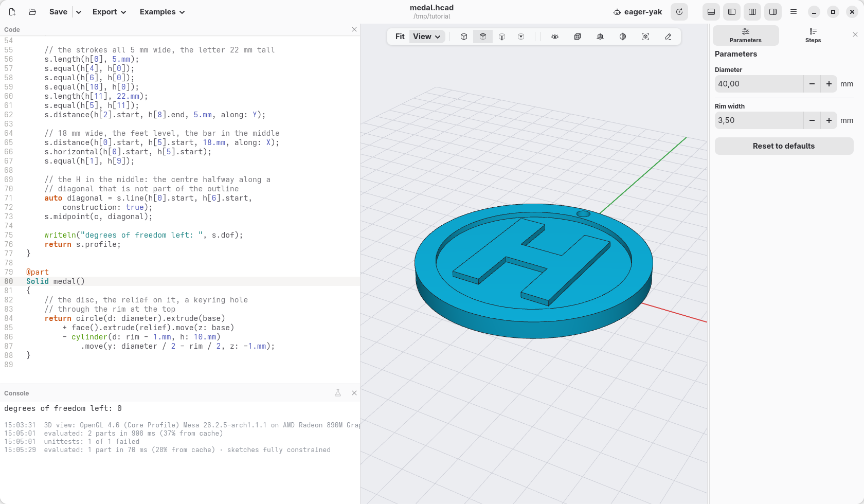Click the cube-on-grid icon in viewport toolbar
Screen dimensions: 864x504
pyautogui.click(x=600, y=37)
